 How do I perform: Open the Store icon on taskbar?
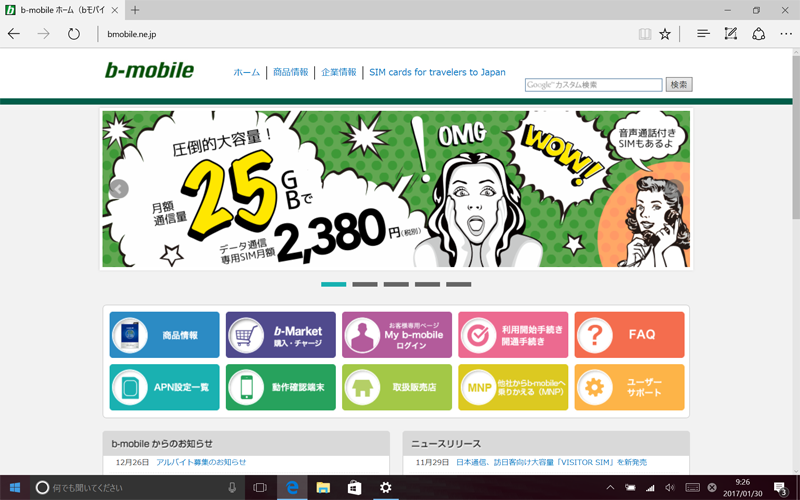355,488
